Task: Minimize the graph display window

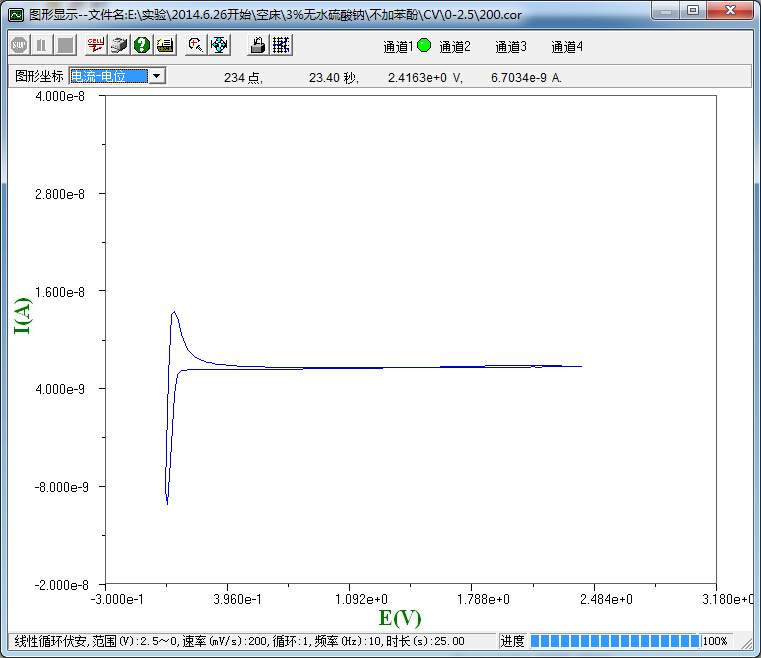Action: (x=666, y=10)
